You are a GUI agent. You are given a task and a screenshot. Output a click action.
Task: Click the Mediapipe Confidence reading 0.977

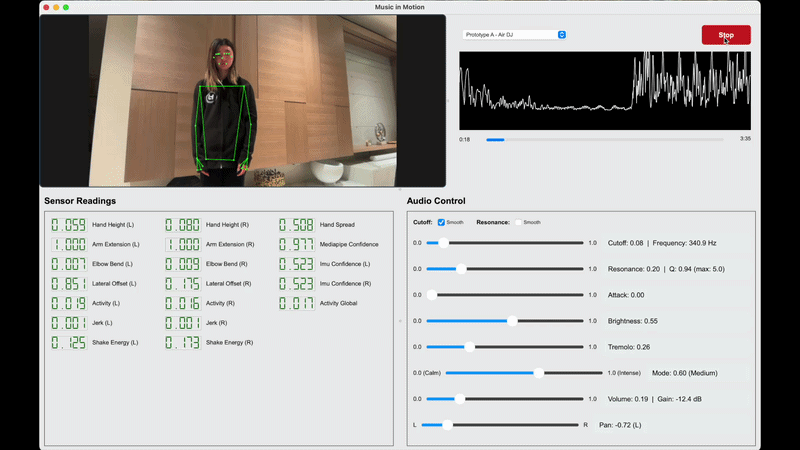[x=296, y=244]
